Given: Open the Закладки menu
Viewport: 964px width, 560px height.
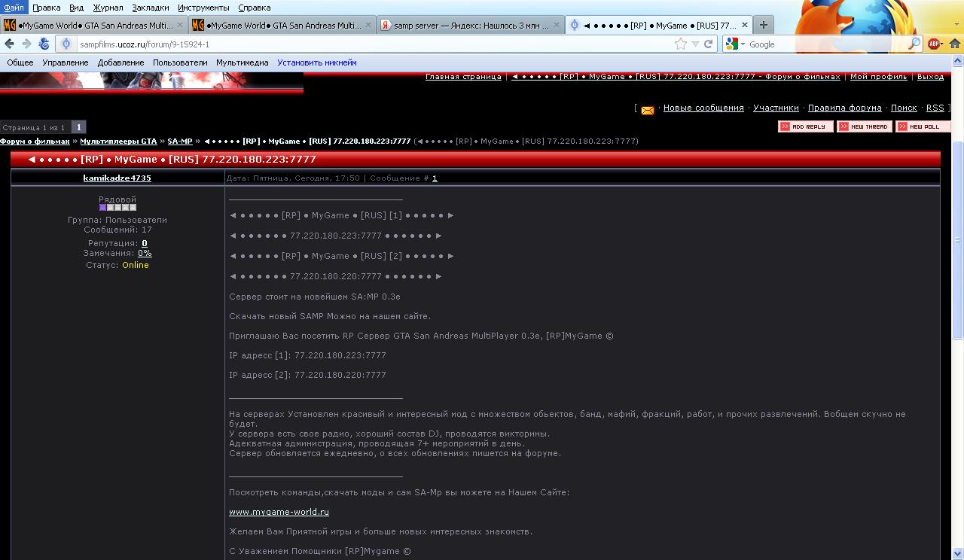Looking at the screenshot, I should (x=151, y=8).
